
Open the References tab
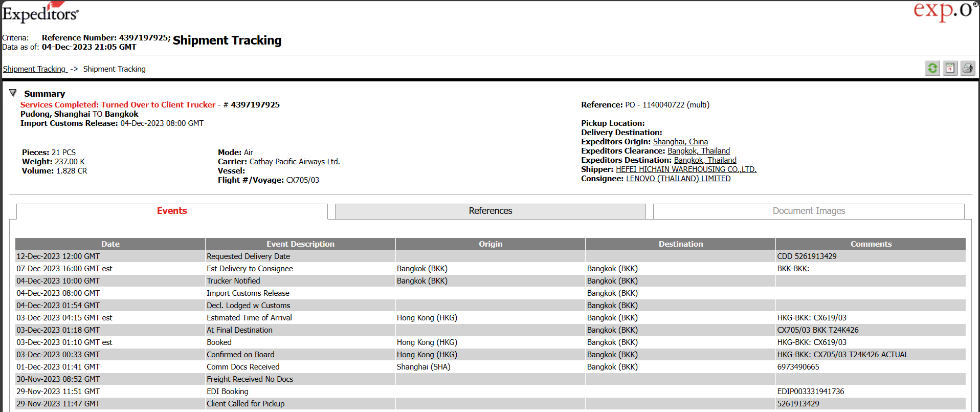pos(491,211)
